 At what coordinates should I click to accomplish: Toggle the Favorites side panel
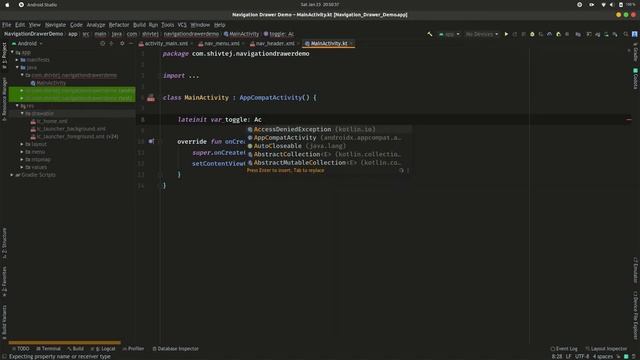click(x=4, y=281)
